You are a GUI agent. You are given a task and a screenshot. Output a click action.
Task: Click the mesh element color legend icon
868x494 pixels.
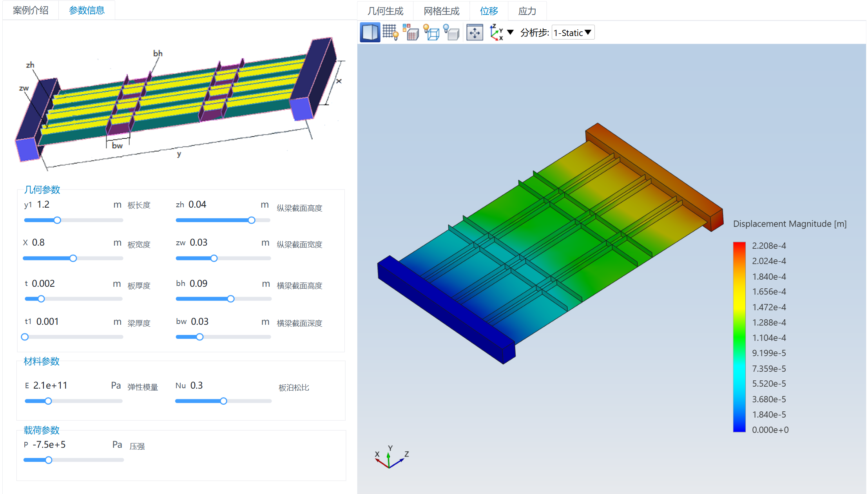[411, 33]
